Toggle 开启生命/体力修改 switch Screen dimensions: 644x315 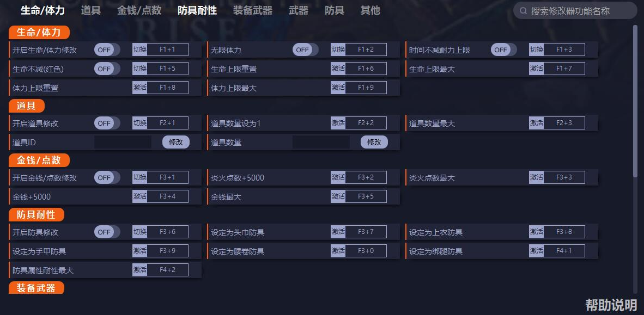[x=107, y=50]
